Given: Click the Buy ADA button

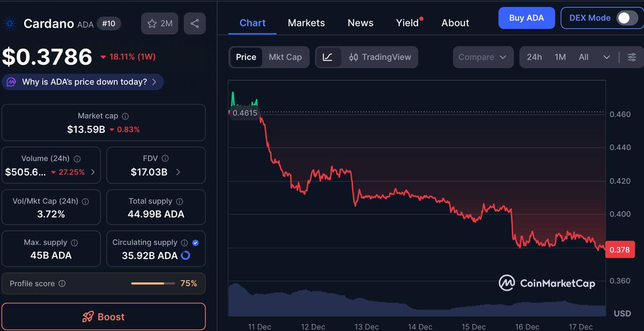Looking at the screenshot, I should click(526, 18).
